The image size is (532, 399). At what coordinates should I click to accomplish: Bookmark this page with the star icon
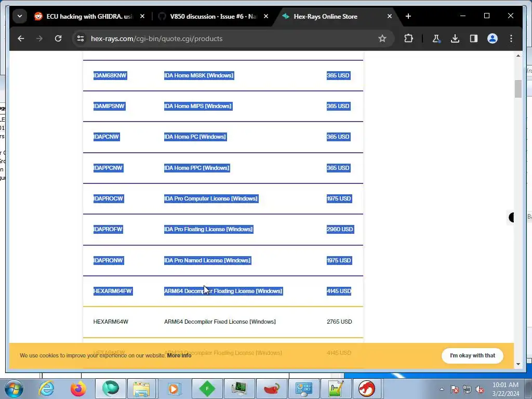coord(382,38)
